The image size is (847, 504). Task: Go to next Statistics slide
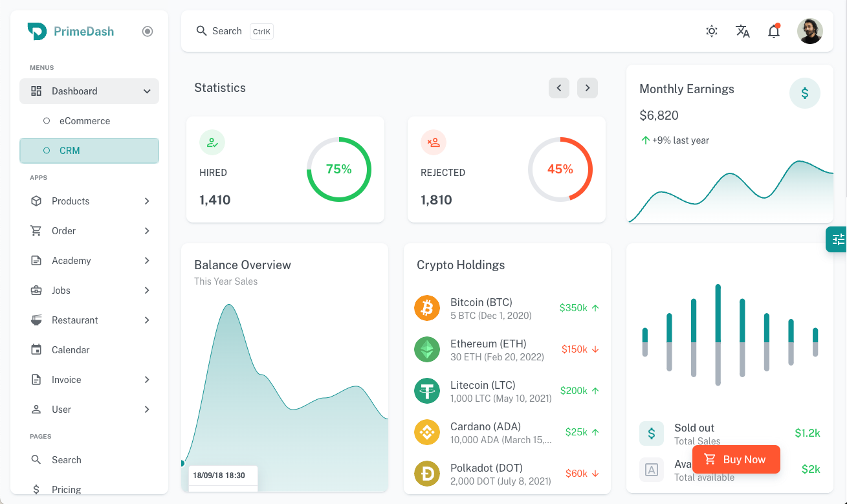(587, 88)
